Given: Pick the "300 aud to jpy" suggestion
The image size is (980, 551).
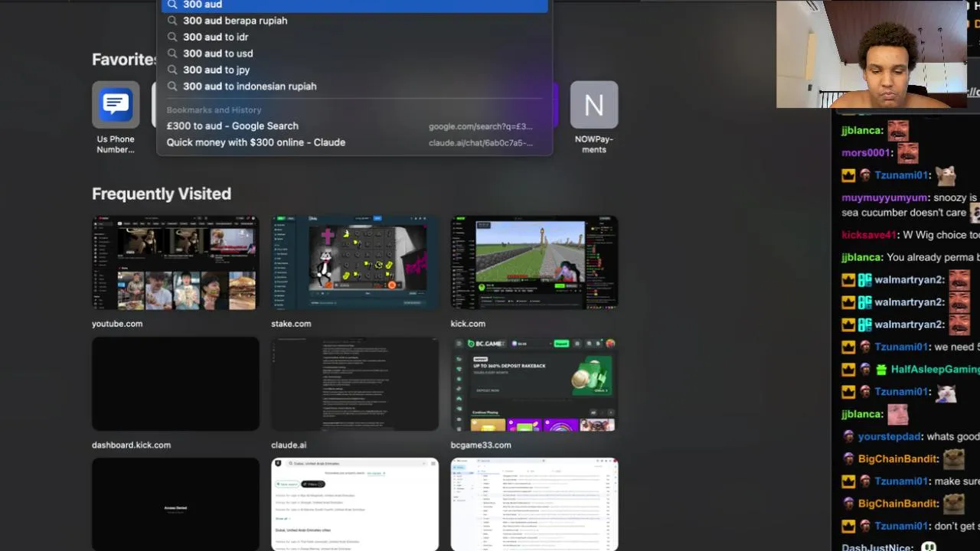Looking at the screenshot, I should (x=354, y=70).
